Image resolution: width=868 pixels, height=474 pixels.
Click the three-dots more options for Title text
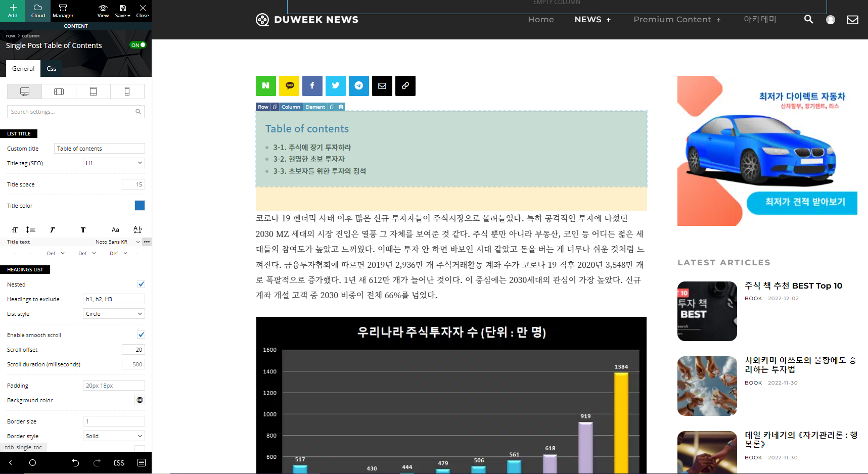pyautogui.click(x=147, y=242)
